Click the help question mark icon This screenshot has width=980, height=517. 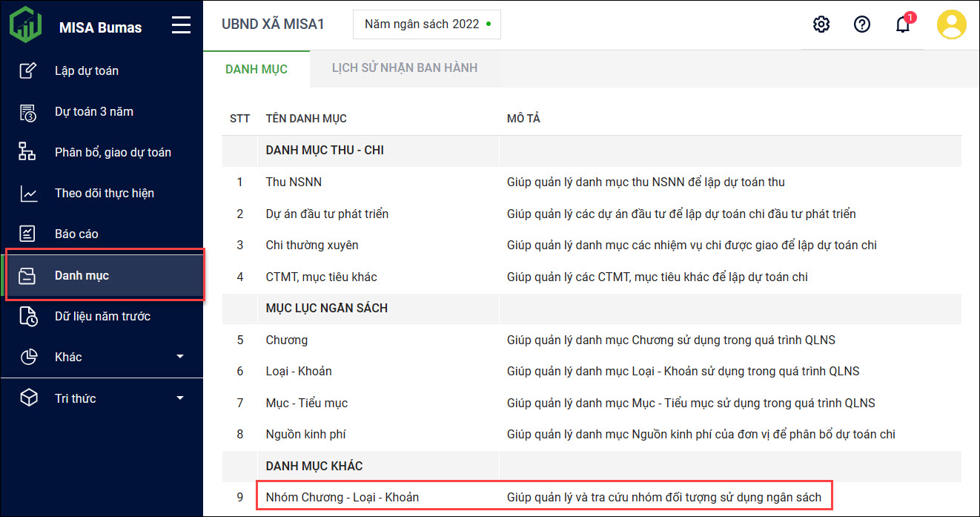(x=861, y=24)
